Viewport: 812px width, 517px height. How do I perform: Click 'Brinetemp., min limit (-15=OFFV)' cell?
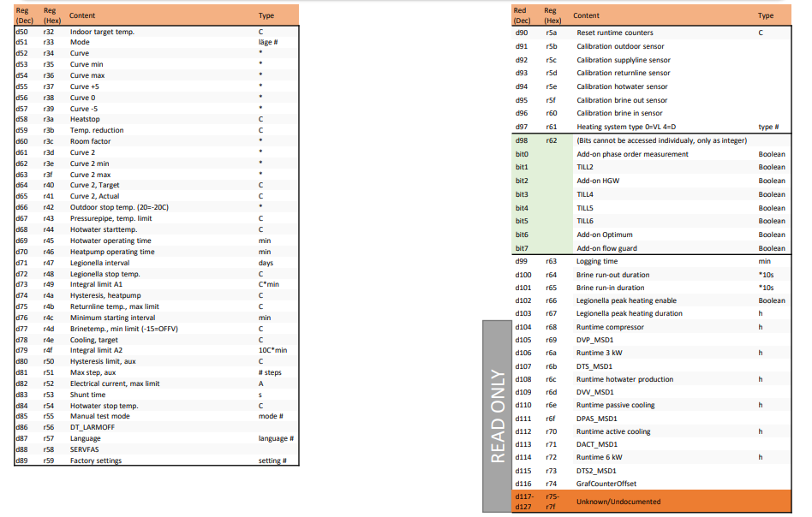(x=124, y=329)
